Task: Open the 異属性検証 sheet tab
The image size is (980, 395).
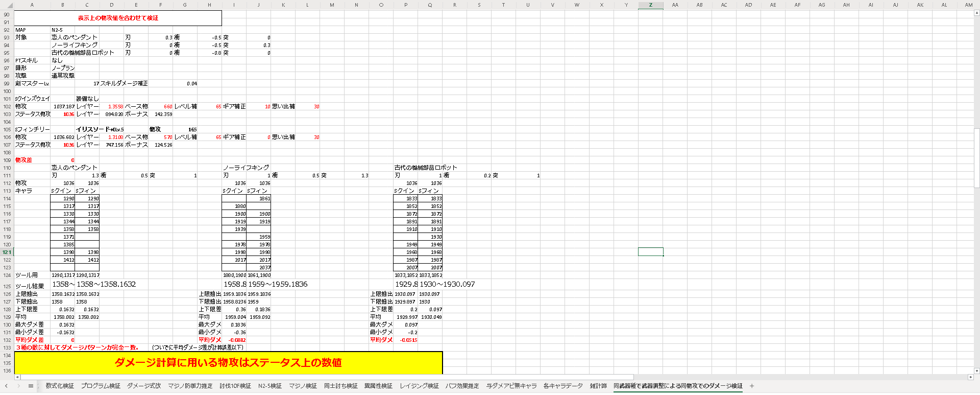Action: [378, 386]
